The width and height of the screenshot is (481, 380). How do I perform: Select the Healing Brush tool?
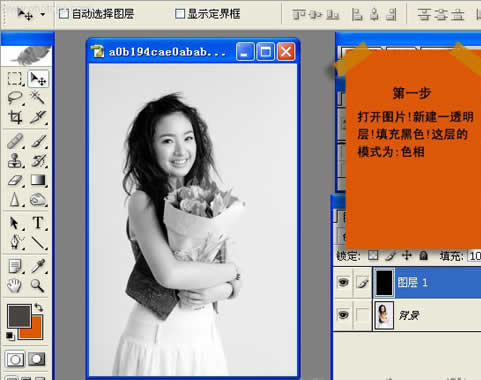(15, 141)
